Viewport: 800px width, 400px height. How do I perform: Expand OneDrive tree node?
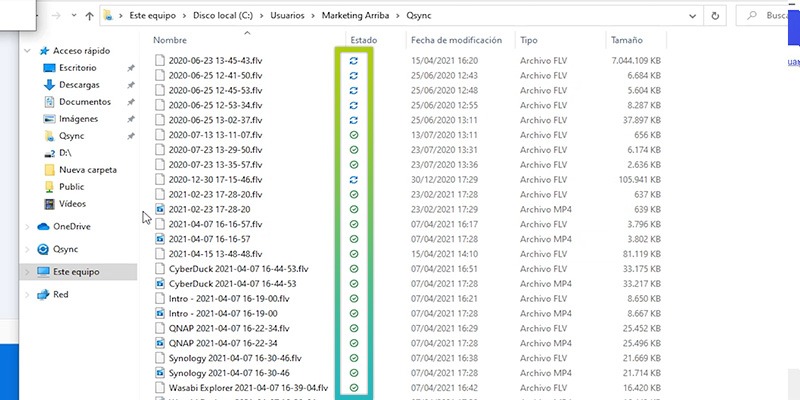click(x=28, y=227)
